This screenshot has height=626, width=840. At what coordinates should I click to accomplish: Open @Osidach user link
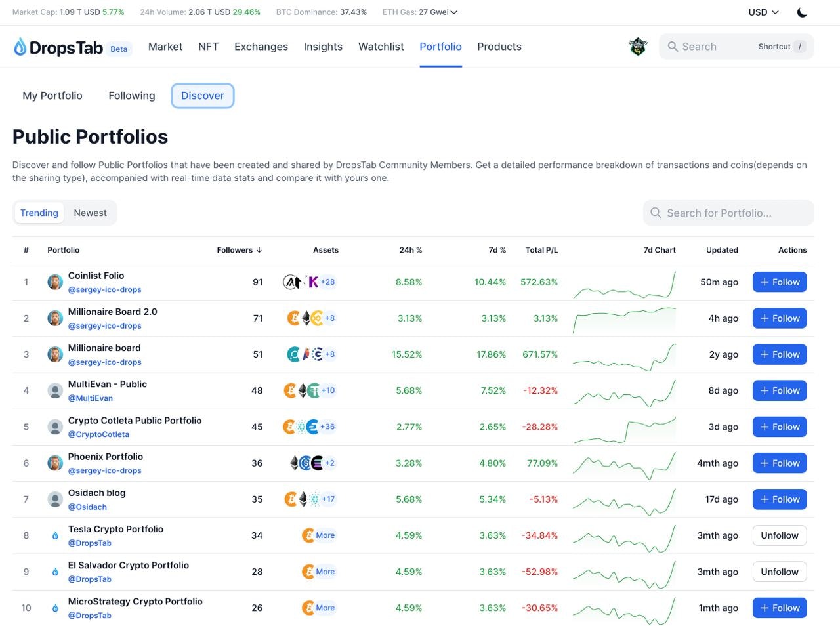point(87,507)
